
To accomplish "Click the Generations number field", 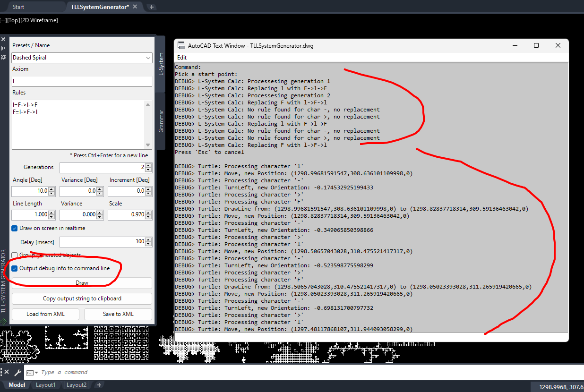I will click(102, 168).
